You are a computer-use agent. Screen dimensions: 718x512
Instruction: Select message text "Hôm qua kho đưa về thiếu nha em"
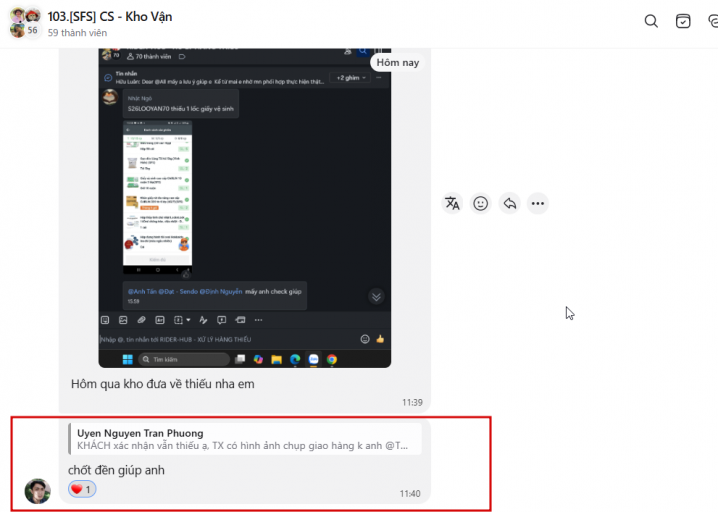(163, 384)
